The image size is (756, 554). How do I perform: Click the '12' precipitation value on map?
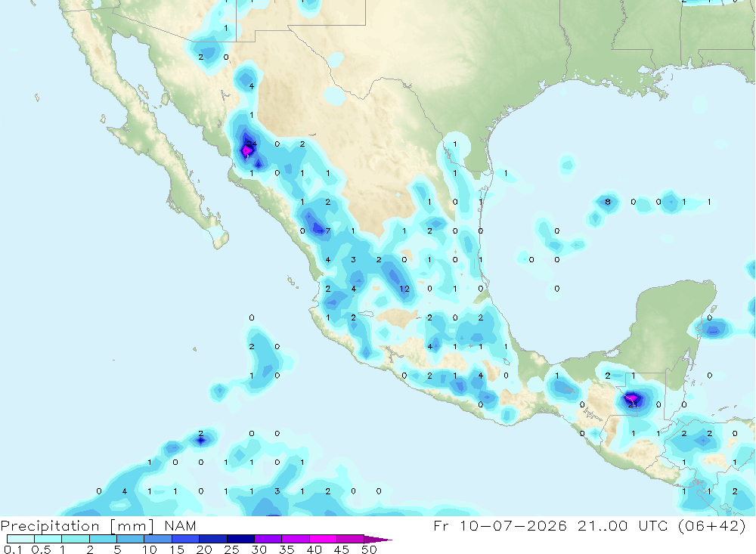pyautogui.click(x=404, y=288)
